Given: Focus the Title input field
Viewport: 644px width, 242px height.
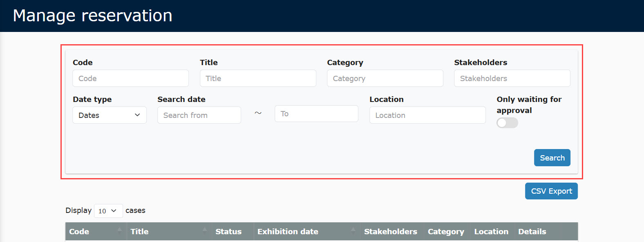Looking at the screenshot, I should (x=258, y=78).
